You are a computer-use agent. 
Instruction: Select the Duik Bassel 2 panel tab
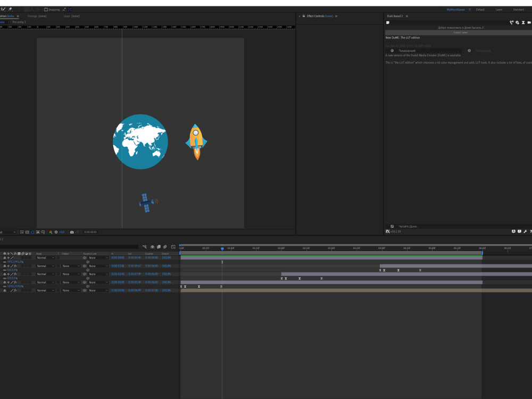point(395,16)
